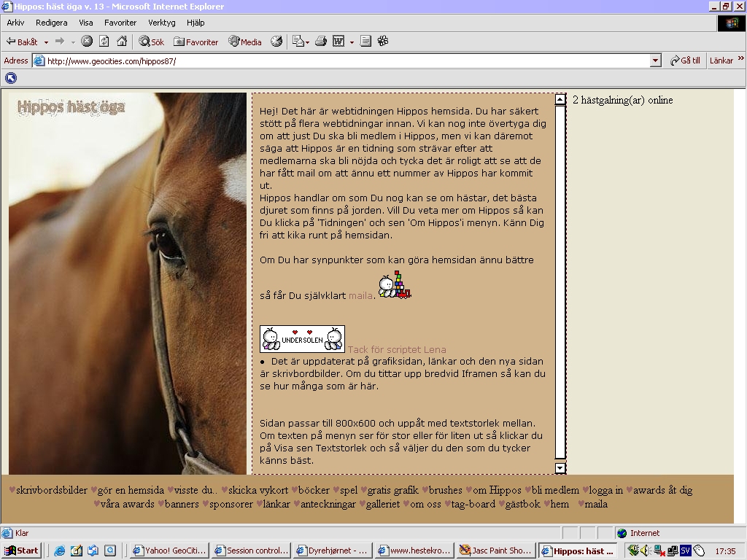Open banners link

click(182, 504)
